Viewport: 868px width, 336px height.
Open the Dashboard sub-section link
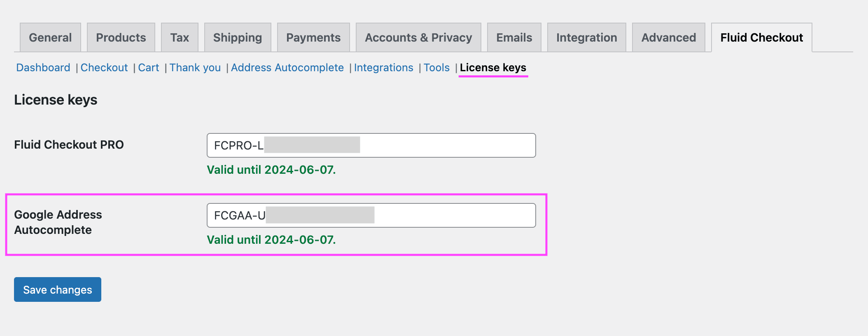[43, 68]
